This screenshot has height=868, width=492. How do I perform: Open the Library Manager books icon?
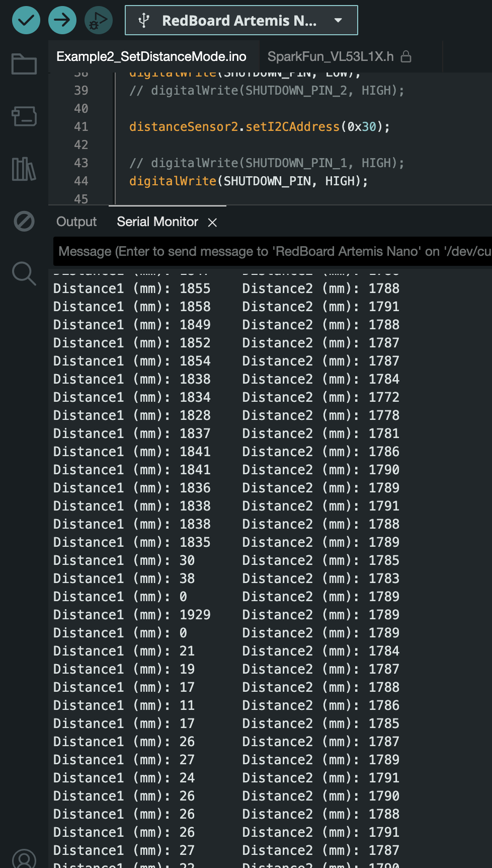pos(24,169)
